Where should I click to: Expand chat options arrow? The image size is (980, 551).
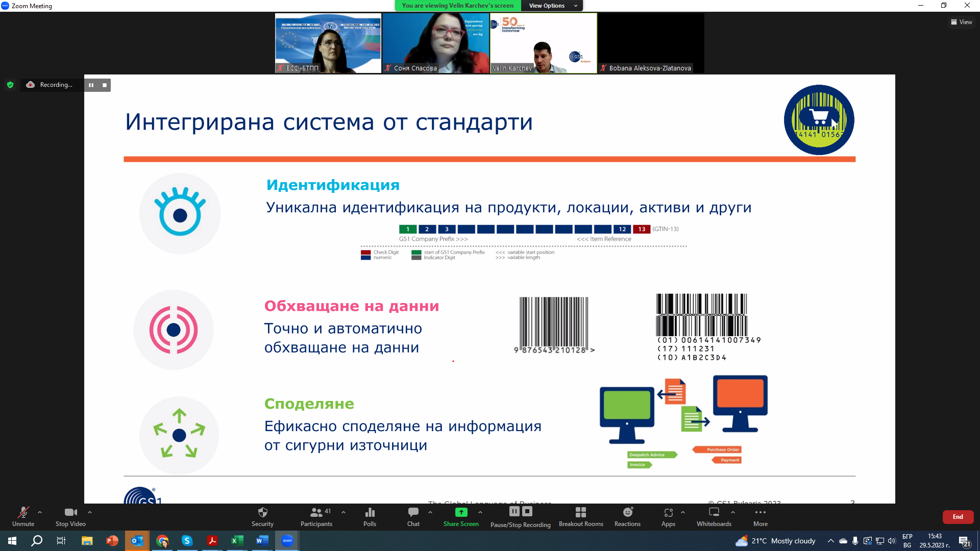(x=430, y=512)
